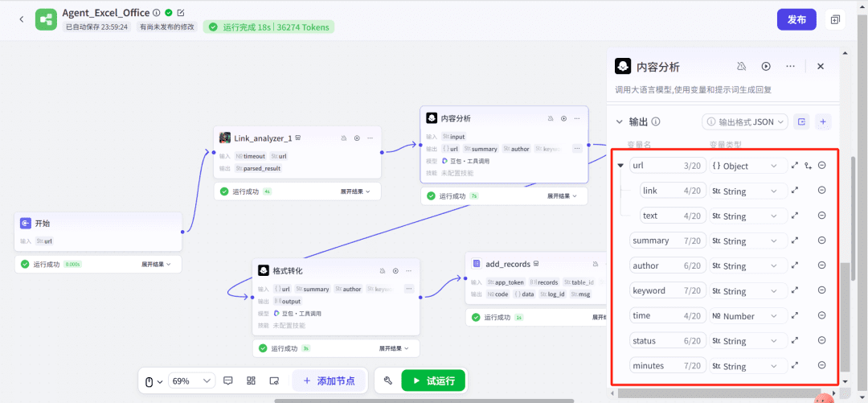Click the green 试运行 button

point(433,380)
